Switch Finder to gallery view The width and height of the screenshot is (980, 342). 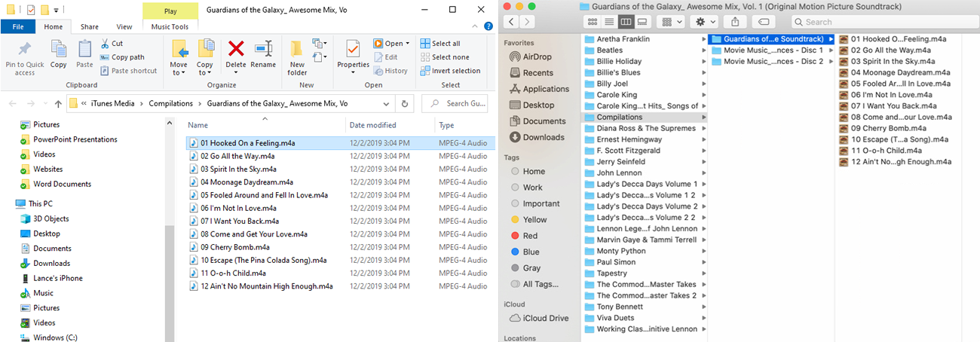coord(642,22)
